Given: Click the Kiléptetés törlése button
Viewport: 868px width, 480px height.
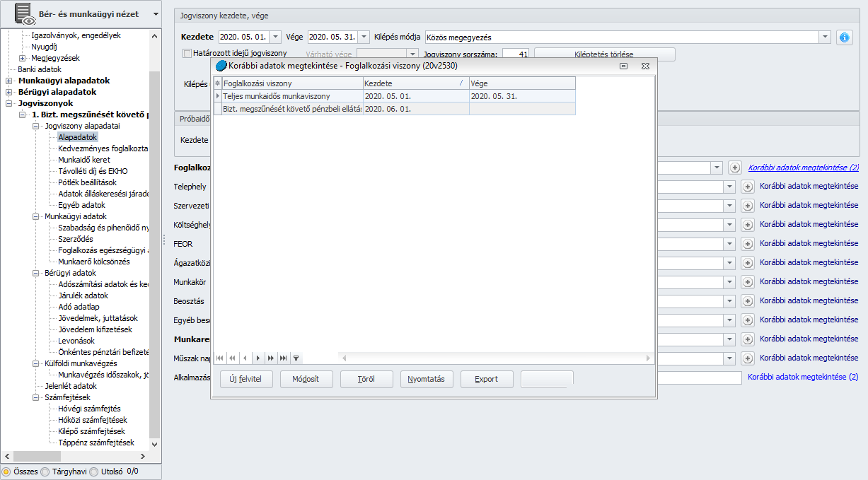Looking at the screenshot, I should 604,54.
